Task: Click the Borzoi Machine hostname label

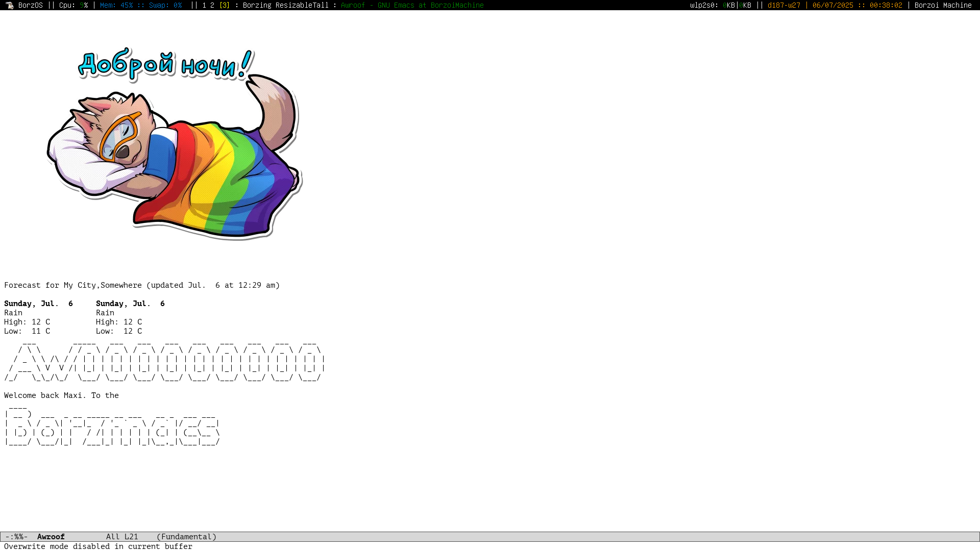Action: tap(943, 5)
